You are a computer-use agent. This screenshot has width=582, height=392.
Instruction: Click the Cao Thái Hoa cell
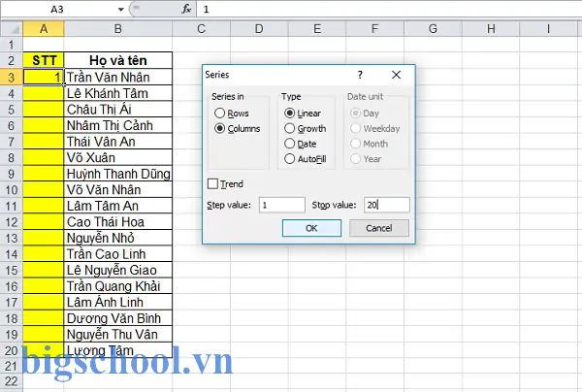(118, 222)
